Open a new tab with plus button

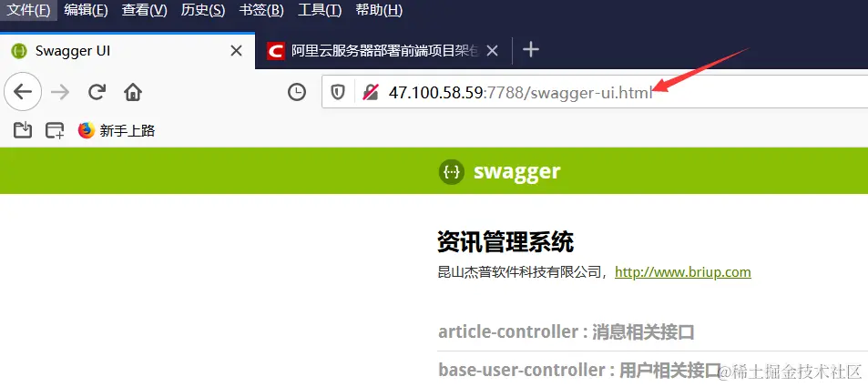531,50
